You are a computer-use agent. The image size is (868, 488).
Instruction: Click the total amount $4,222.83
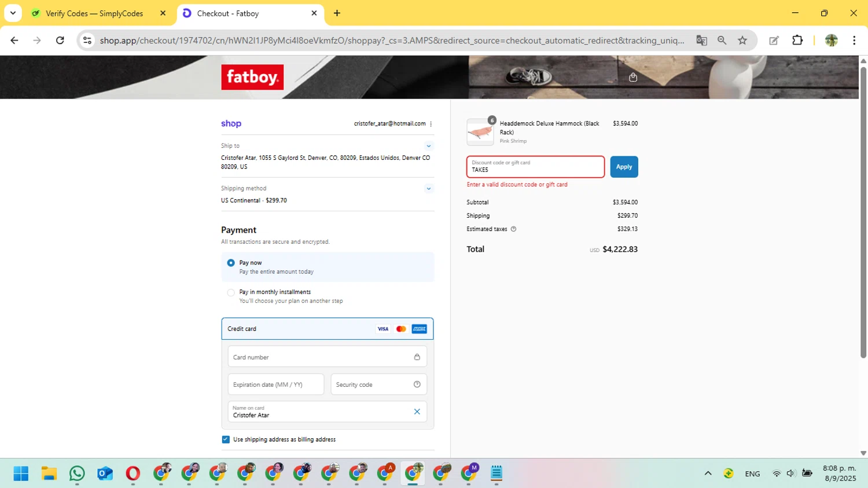[x=620, y=249]
